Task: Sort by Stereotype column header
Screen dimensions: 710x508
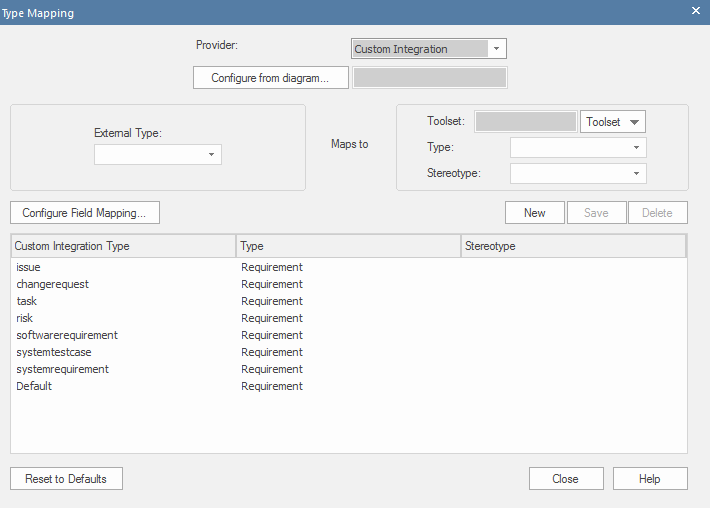Action: point(573,246)
